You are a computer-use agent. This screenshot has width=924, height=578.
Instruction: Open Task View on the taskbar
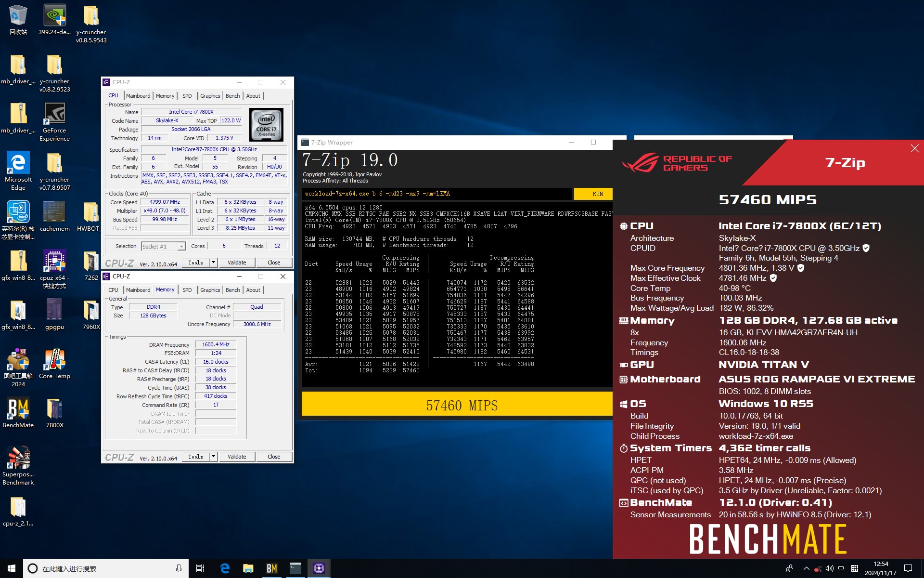click(x=200, y=568)
